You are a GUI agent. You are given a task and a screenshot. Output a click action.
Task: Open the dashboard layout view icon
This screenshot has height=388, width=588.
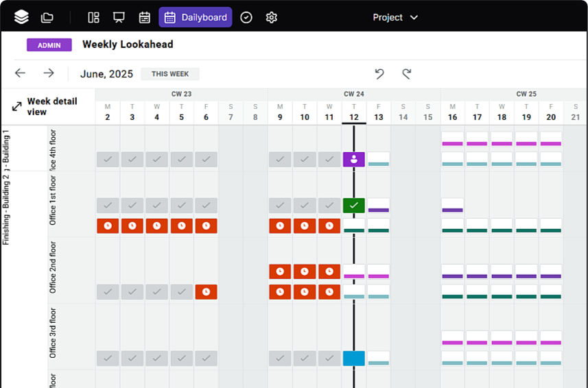coord(94,17)
